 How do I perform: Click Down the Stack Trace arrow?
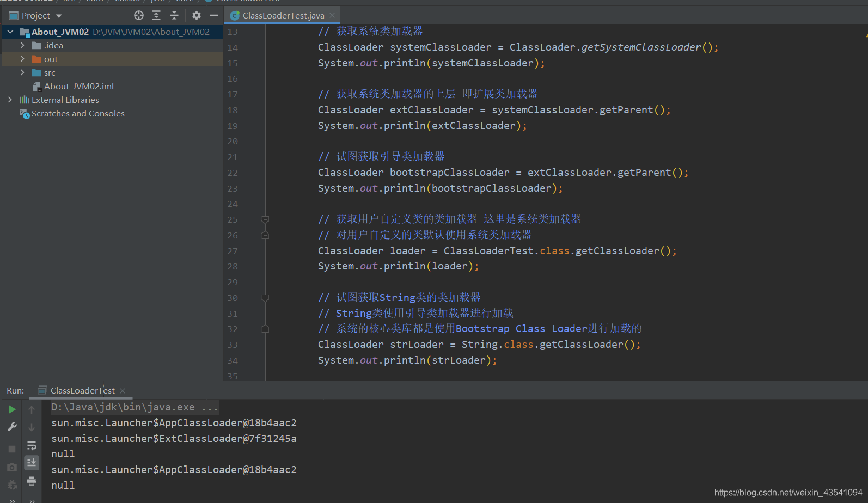point(32,427)
